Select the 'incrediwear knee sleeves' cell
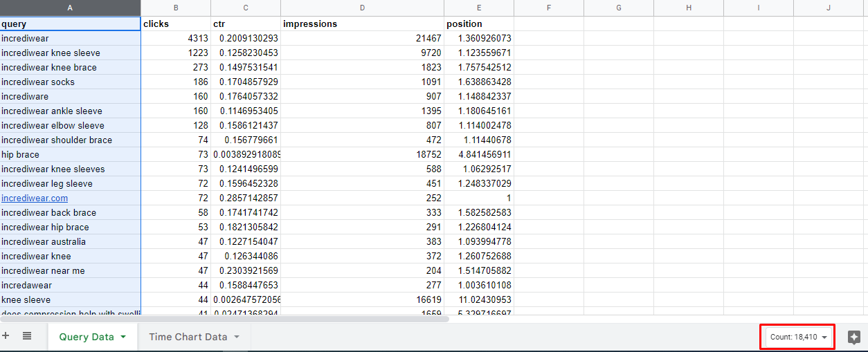Viewport: 868px width, 352px height. 71,169
